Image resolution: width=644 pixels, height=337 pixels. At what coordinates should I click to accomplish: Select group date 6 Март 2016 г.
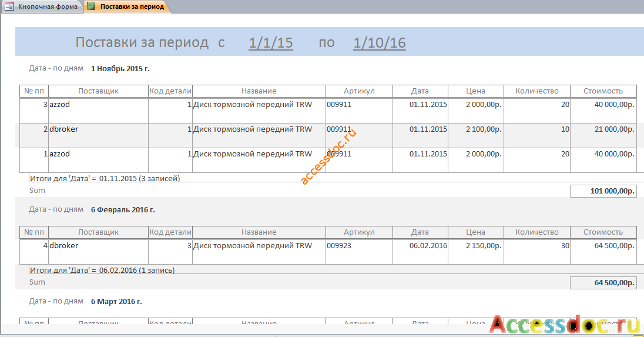tap(116, 301)
